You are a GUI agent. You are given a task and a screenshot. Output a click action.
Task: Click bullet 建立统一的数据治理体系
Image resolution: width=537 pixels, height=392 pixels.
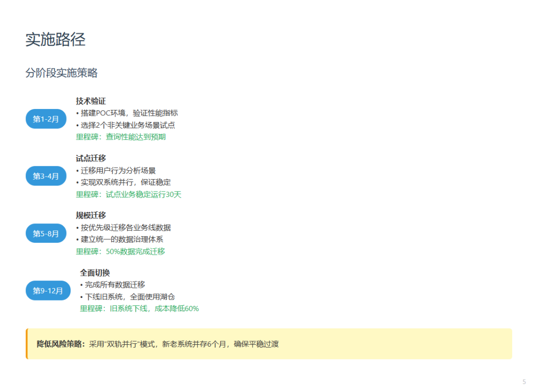119,239
